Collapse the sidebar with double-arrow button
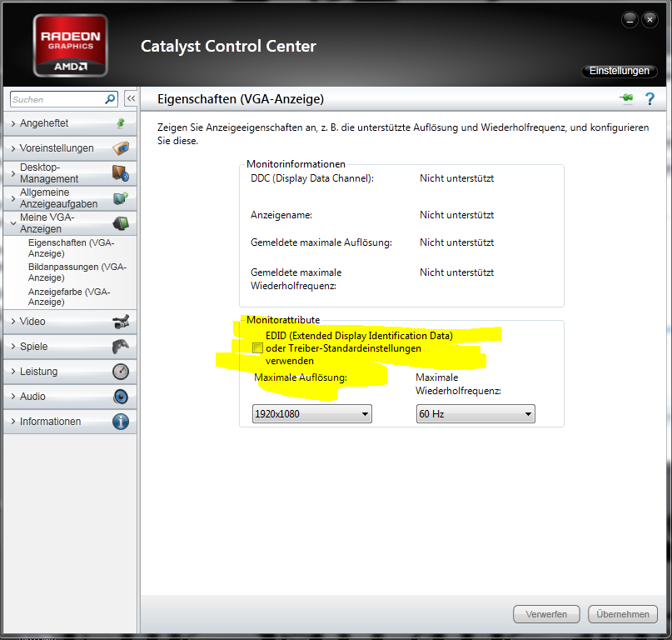The image size is (672, 640). [x=131, y=98]
